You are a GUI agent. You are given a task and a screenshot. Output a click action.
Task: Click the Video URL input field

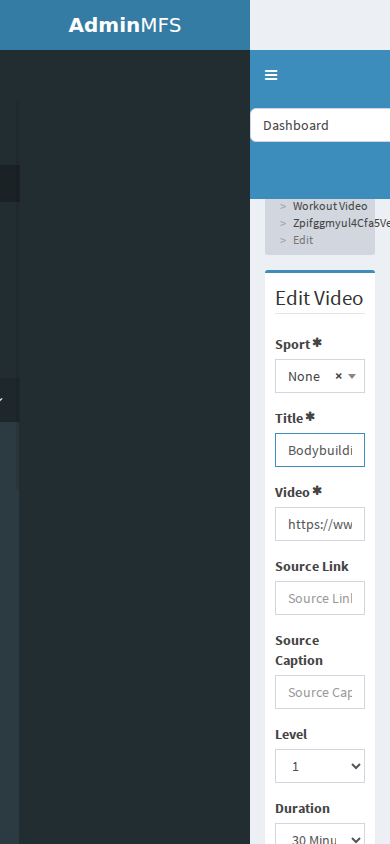(320, 524)
